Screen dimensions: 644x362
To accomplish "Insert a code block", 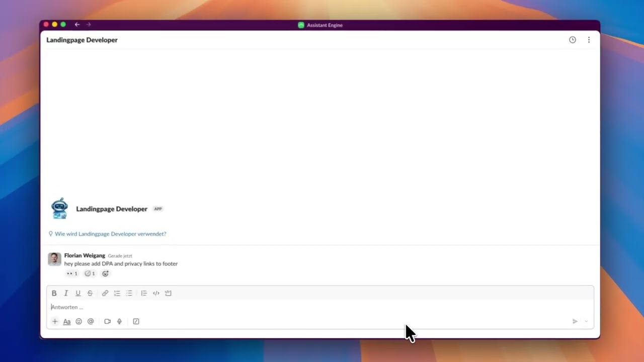I will [168, 293].
